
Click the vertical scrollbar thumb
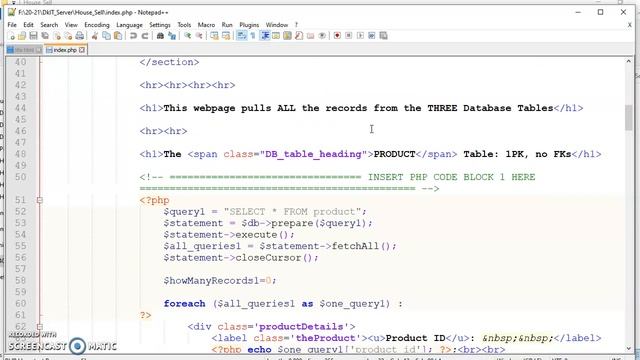click(x=629, y=118)
